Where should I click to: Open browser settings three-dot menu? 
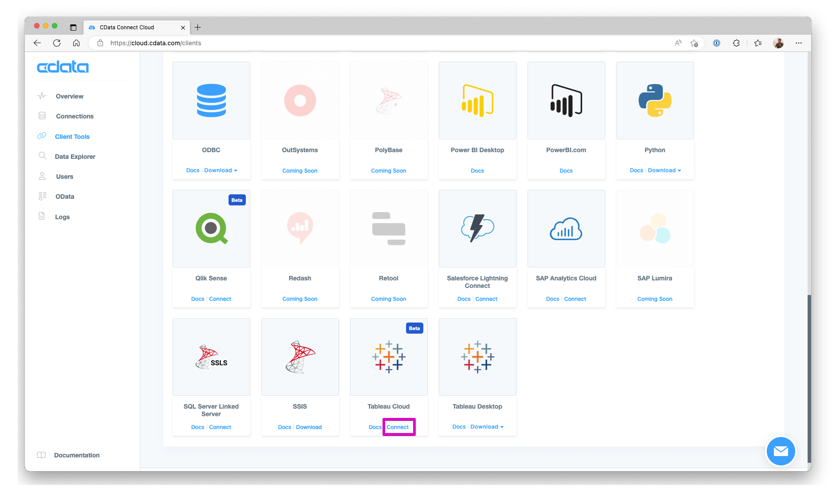point(799,43)
